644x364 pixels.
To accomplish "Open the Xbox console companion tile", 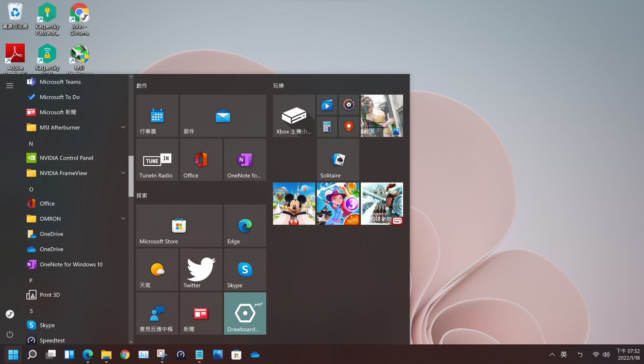I will point(294,116).
